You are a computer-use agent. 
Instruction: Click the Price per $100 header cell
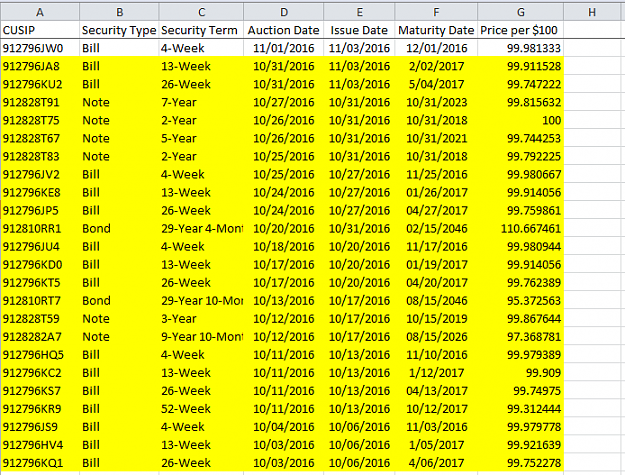click(521, 30)
